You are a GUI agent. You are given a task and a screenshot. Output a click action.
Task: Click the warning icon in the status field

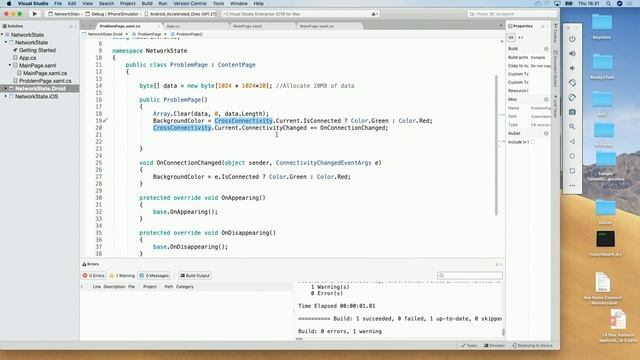pos(373,14)
